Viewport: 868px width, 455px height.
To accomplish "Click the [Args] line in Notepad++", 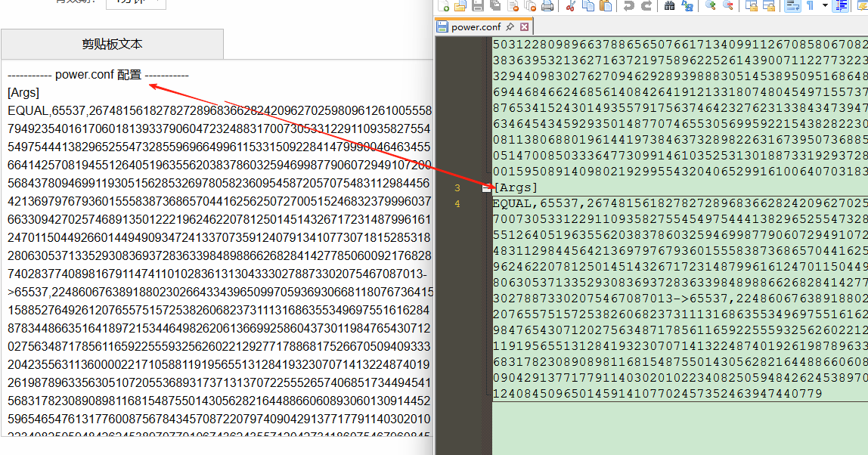I will coord(516,187).
